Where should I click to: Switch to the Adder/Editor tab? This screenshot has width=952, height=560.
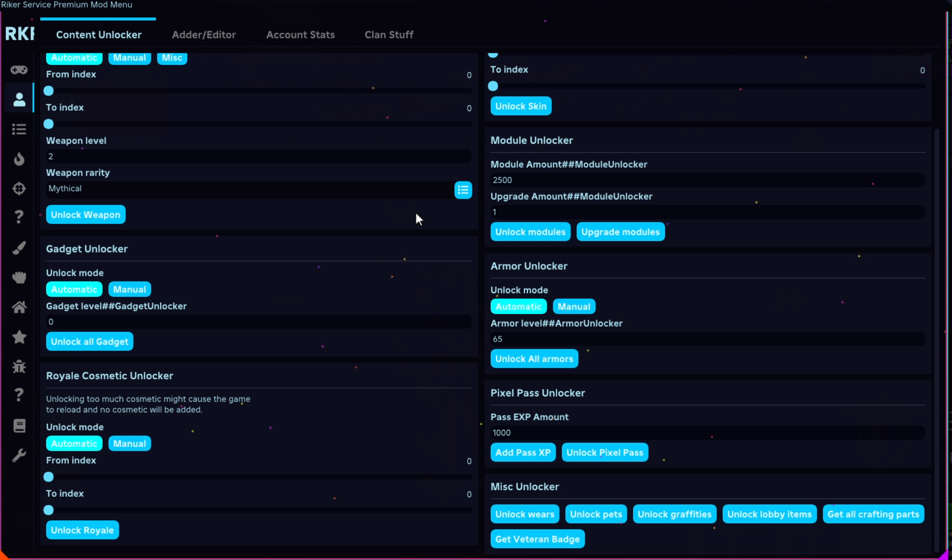[x=203, y=35]
